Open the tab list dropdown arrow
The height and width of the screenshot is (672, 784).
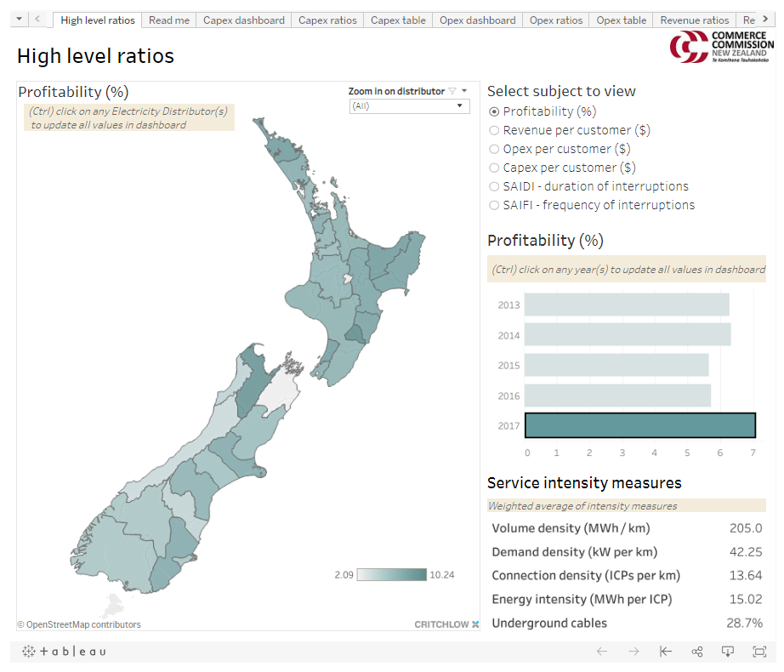[x=19, y=20]
